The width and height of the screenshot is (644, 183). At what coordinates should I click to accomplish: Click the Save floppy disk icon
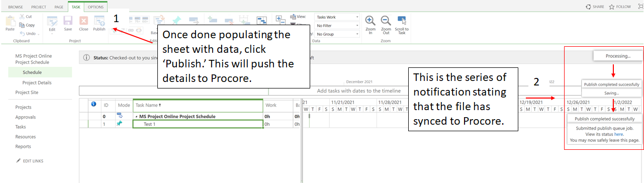click(x=68, y=21)
